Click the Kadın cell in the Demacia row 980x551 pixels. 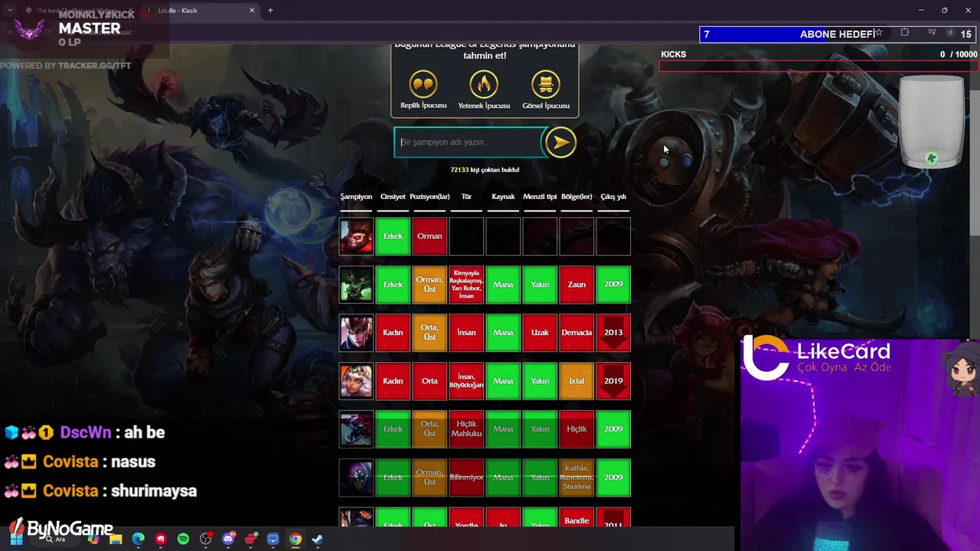coord(393,333)
